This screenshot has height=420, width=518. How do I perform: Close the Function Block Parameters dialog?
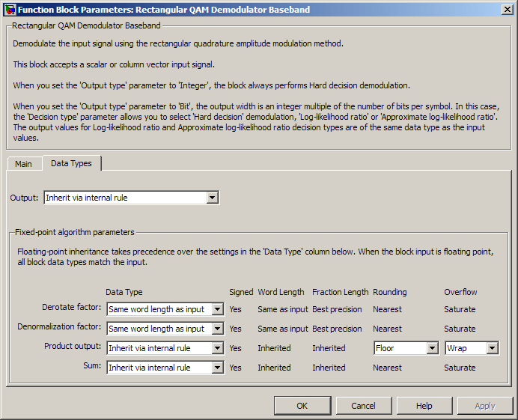pyautogui.click(x=508, y=10)
